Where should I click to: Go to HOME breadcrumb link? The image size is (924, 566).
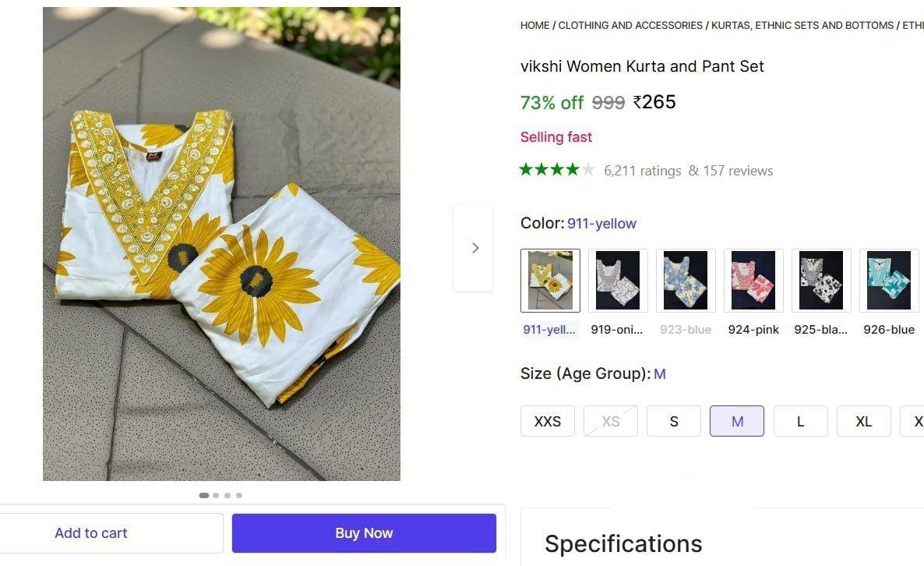(x=534, y=26)
